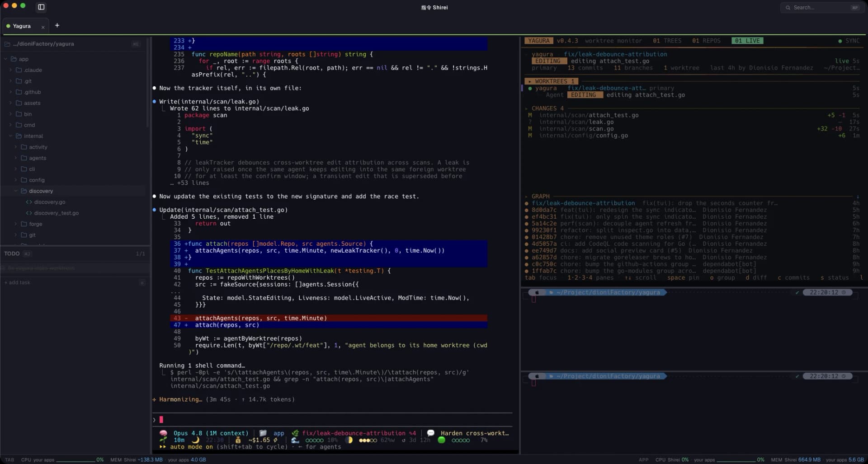Open discovery_test.go in the file tree
Screen dimensions: 868x464
57,213
